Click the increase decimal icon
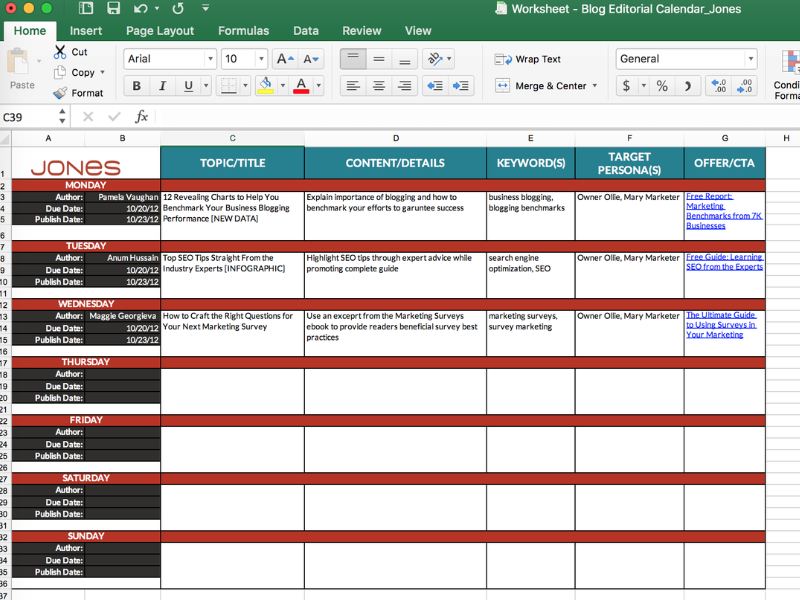The image size is (800, 600). (718, 85)
